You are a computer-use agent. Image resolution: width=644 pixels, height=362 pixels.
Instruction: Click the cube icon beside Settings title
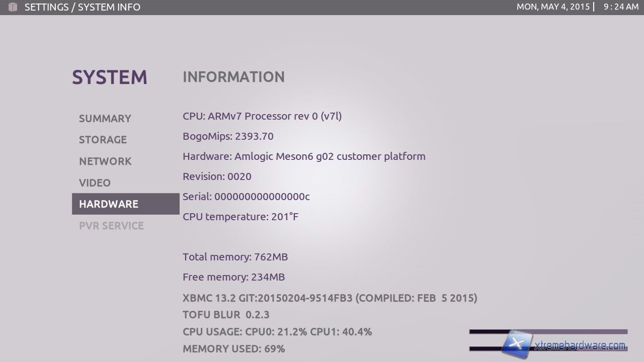tap(13, 7)
